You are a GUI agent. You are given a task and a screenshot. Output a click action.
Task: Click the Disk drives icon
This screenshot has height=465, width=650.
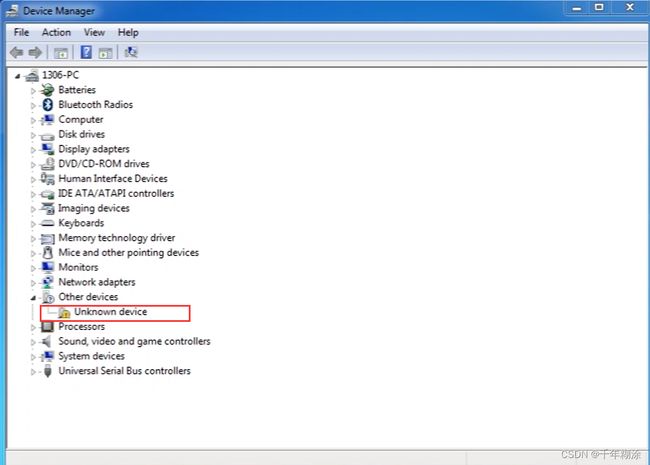tap(48, 136)
